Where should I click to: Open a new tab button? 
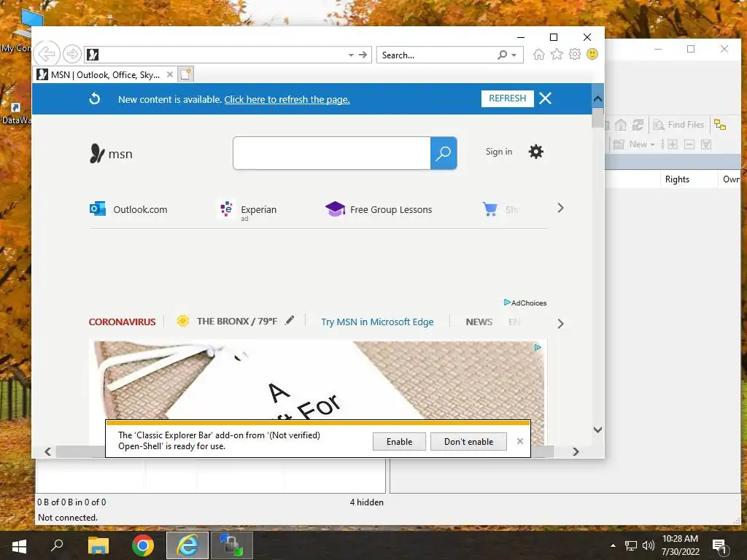tap(186, 75)
